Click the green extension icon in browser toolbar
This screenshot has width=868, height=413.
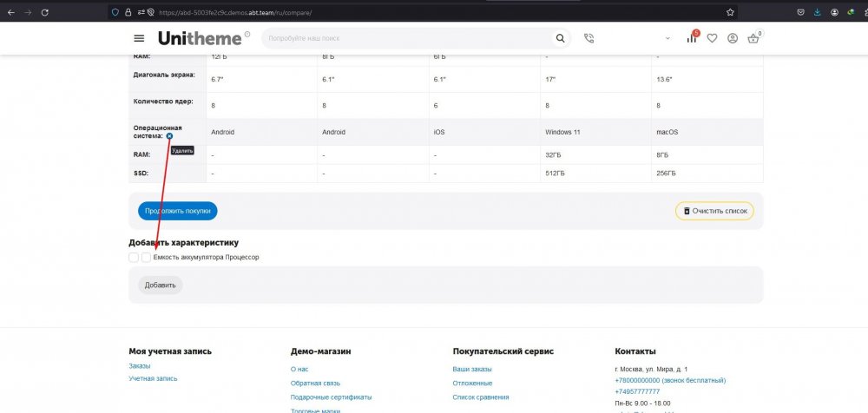(851, 12)
